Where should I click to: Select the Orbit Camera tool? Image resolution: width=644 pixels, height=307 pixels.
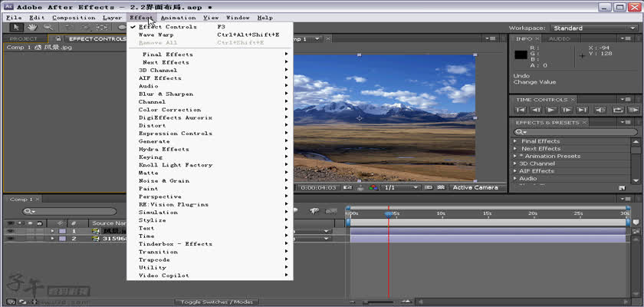pyautogui.click(x=85, y=28)
